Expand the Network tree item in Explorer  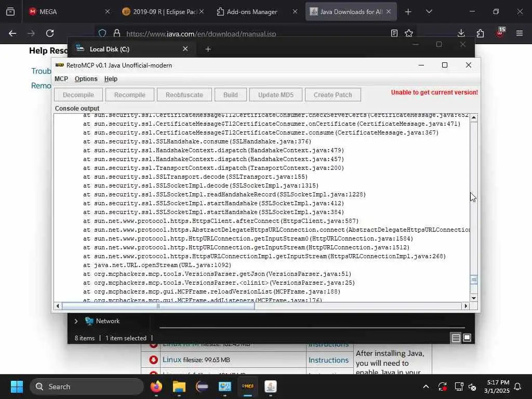coord(76,321)
